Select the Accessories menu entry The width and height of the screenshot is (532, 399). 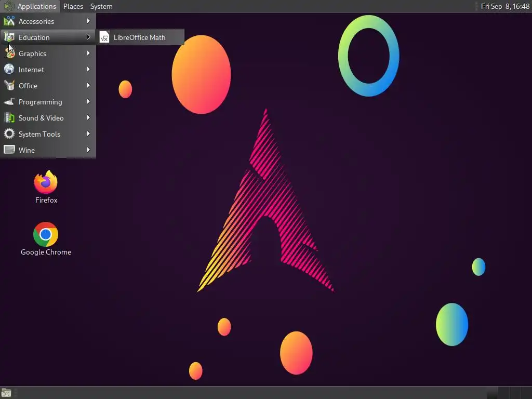pyautogui.click(x=48, y=21)
